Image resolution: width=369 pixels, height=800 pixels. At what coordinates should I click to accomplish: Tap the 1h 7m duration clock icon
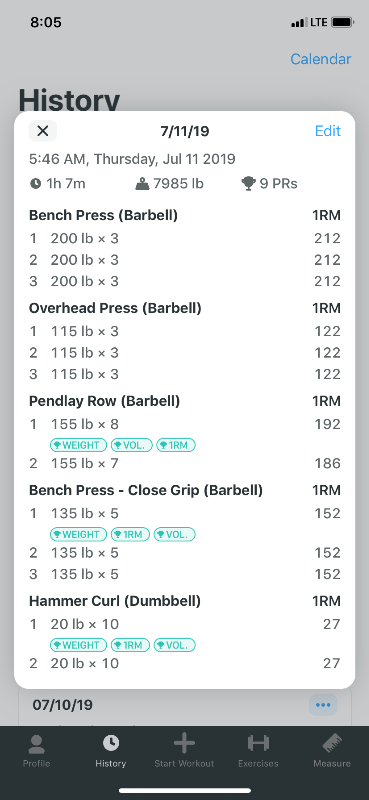coord(35,184)
